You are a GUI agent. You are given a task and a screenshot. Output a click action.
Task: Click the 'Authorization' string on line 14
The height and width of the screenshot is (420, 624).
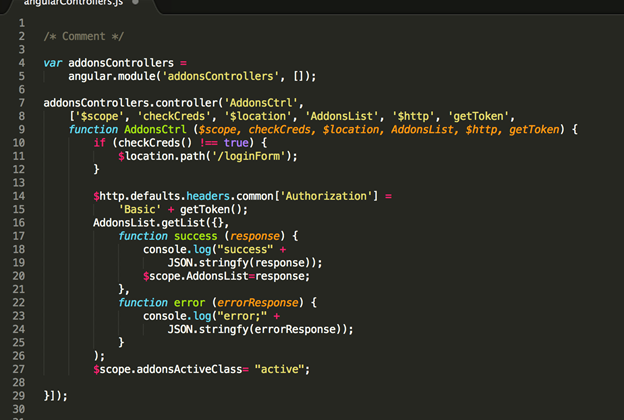coord(326,196)
